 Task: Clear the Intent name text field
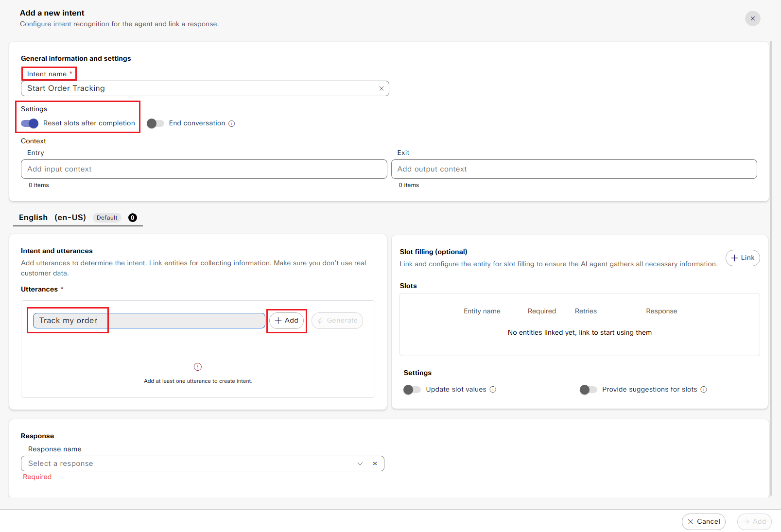click(x=382, y=88)
